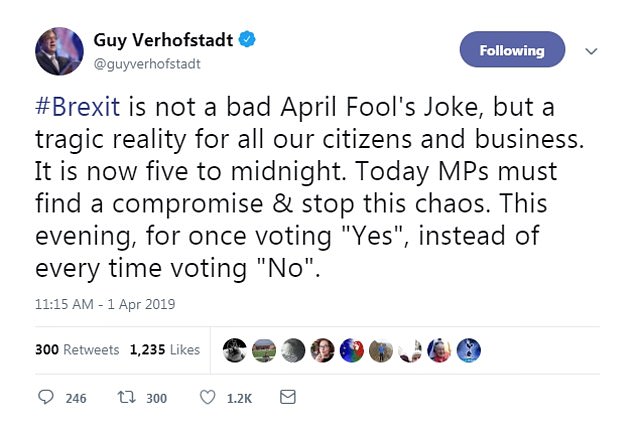Click the reply speech bubble icon
Image resolution: width=634 pixels, height=432 pixels.
(45, 398)
